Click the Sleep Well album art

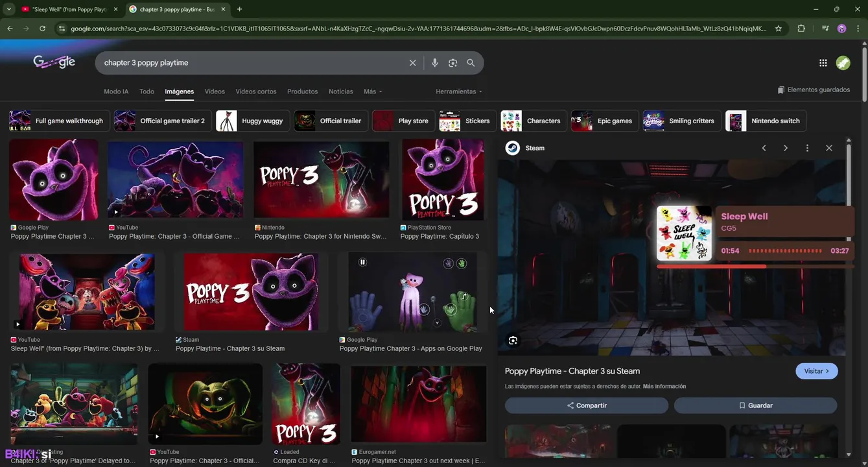684,233
